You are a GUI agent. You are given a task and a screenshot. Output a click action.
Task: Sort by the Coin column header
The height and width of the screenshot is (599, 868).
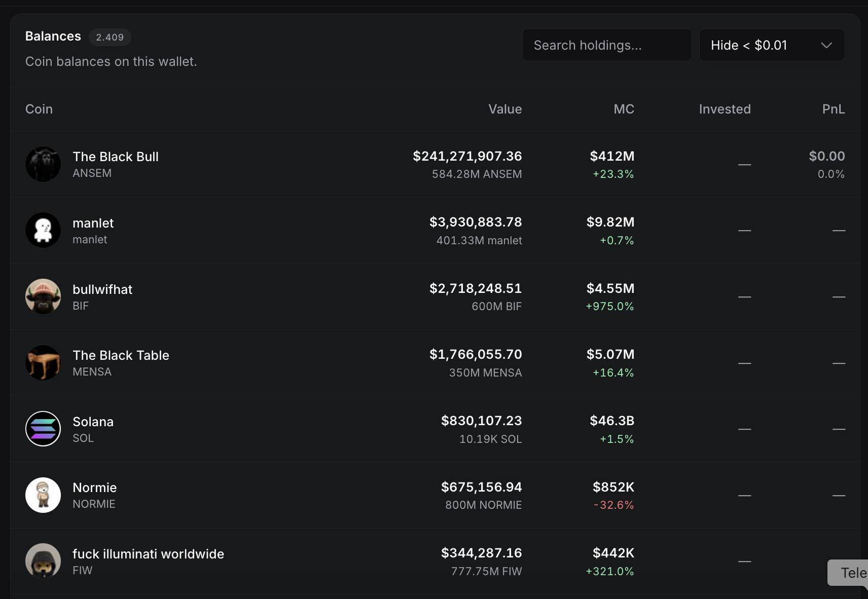click(x=39, y=109)
